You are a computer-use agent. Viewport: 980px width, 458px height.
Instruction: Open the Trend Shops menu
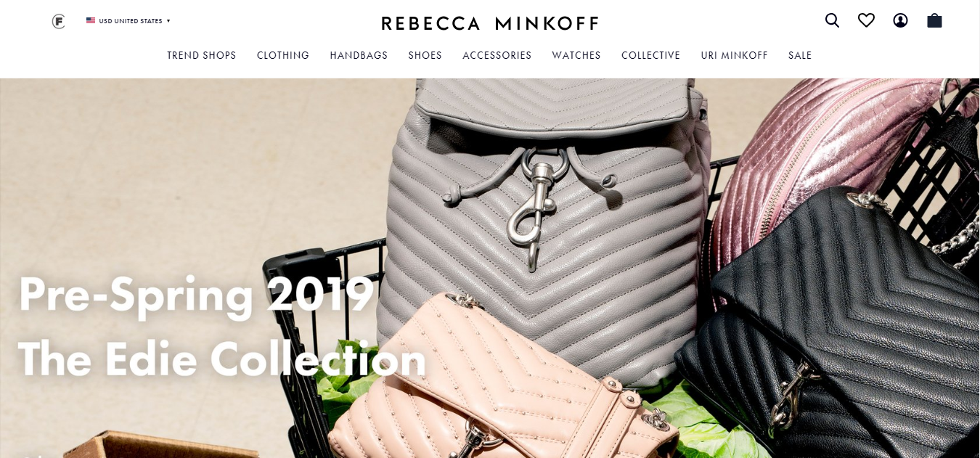[x=202, y=55]
